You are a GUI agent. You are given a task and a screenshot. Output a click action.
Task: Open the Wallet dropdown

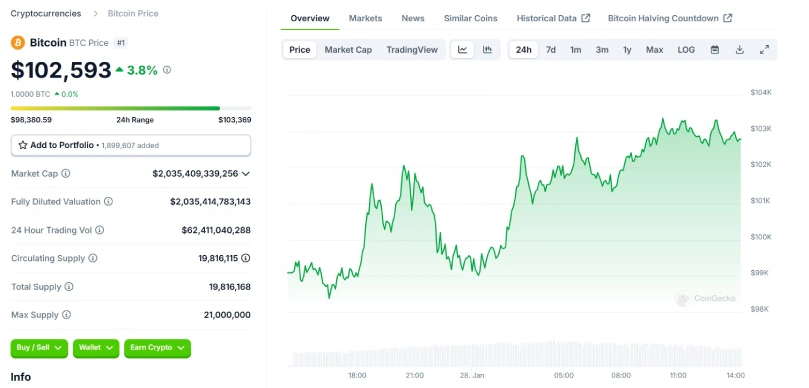coord(96,348)
